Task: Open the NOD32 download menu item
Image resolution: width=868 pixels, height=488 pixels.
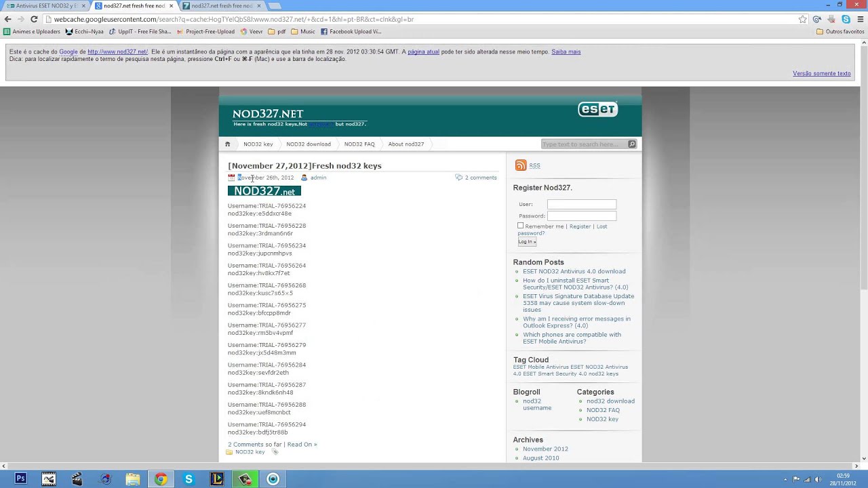Action: pyautogui.click(x=309, y=144)
